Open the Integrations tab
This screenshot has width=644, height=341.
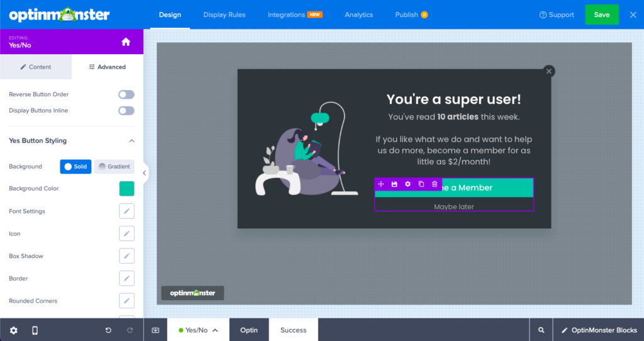pyautogui.click(x=295, y=15)
